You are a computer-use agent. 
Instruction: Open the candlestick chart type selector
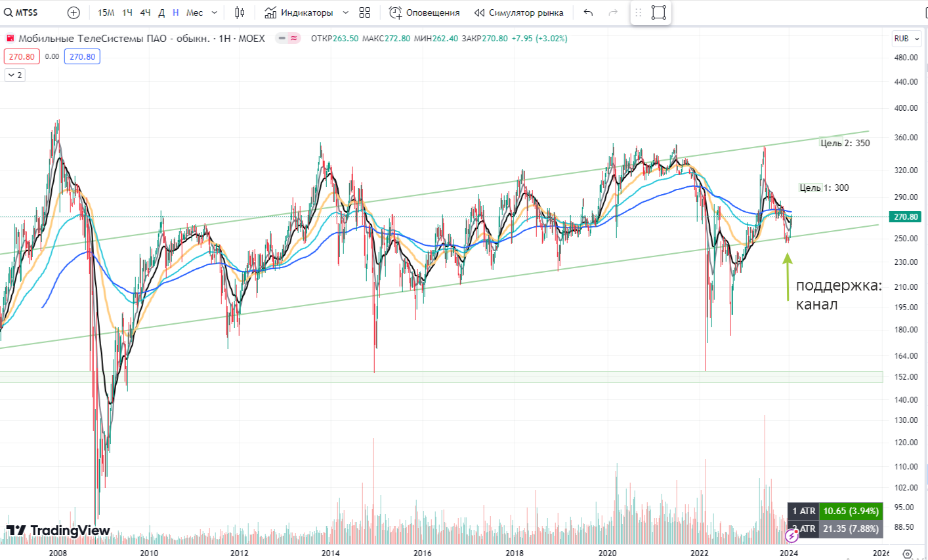click(x=240, y=12)
